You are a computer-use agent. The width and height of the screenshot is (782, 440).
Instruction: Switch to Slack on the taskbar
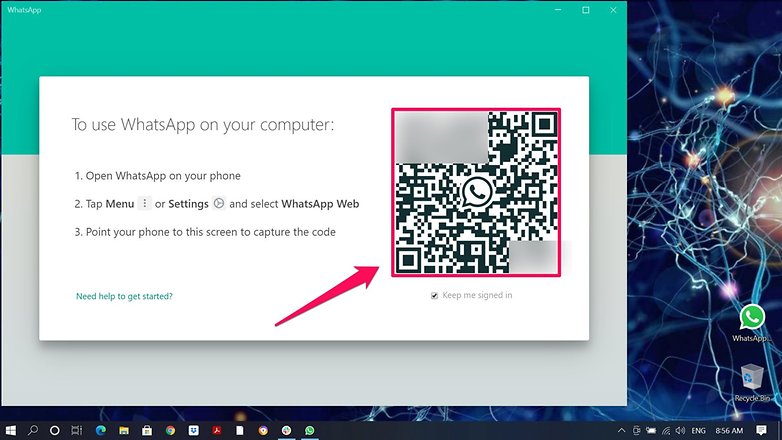pos(286,430)
